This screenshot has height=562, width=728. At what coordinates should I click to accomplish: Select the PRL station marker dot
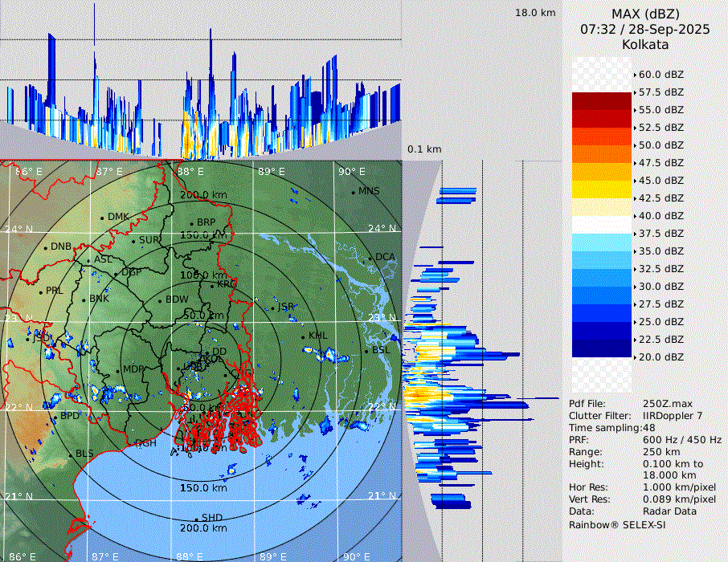coord(41,291)
